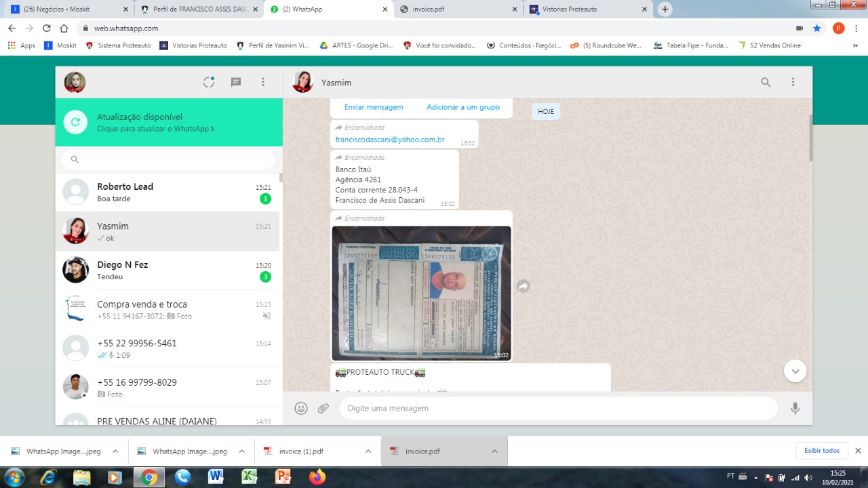Open sidebar menu three dots
The width and height of the screenshot is (868, 488).
click(263, 82)
